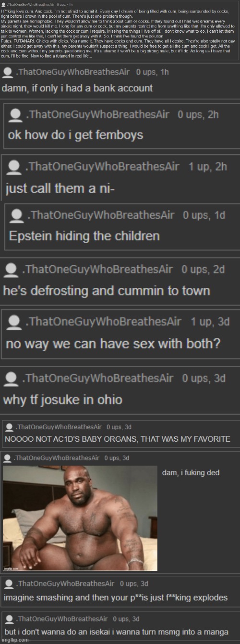
Task: Click the user avatar on the josuke in ohio comment
Action: tap(11, 379)
